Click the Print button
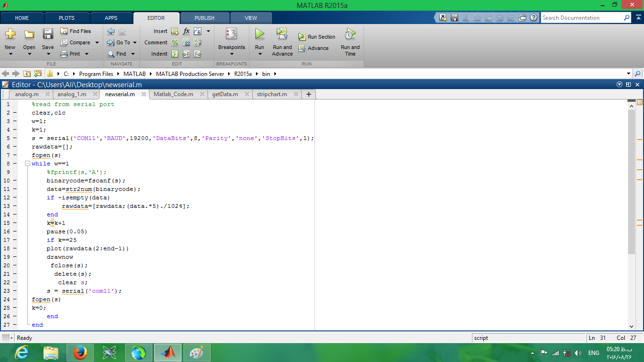This screenshot has width=644, height=362. 71,54
